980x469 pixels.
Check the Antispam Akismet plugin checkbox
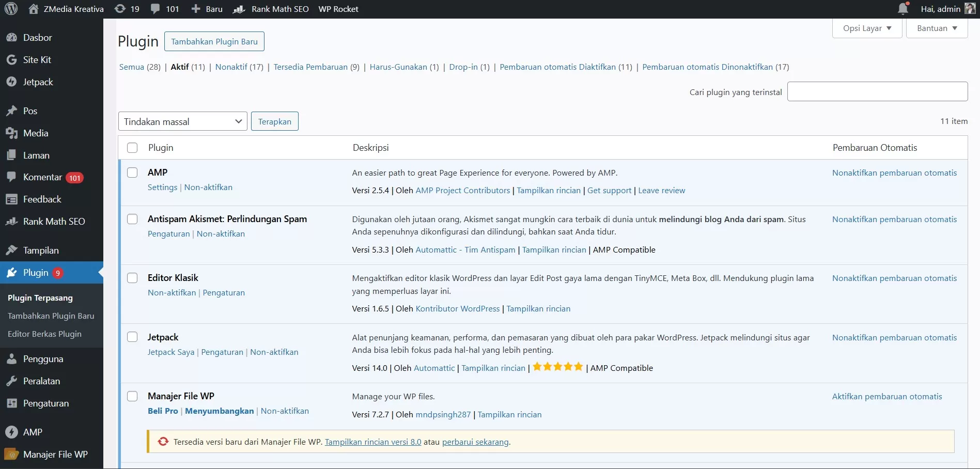[132, 219]
